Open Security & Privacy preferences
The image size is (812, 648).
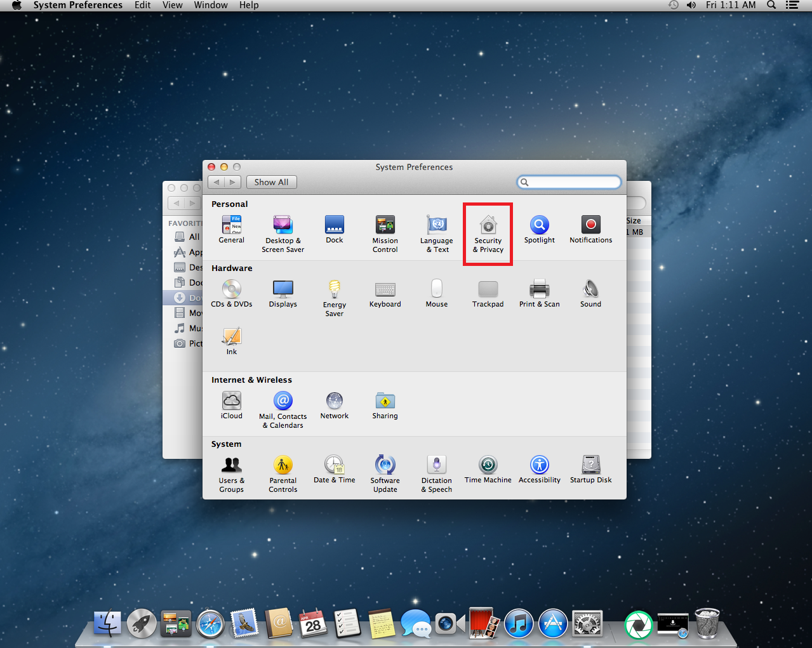[488, 234]
